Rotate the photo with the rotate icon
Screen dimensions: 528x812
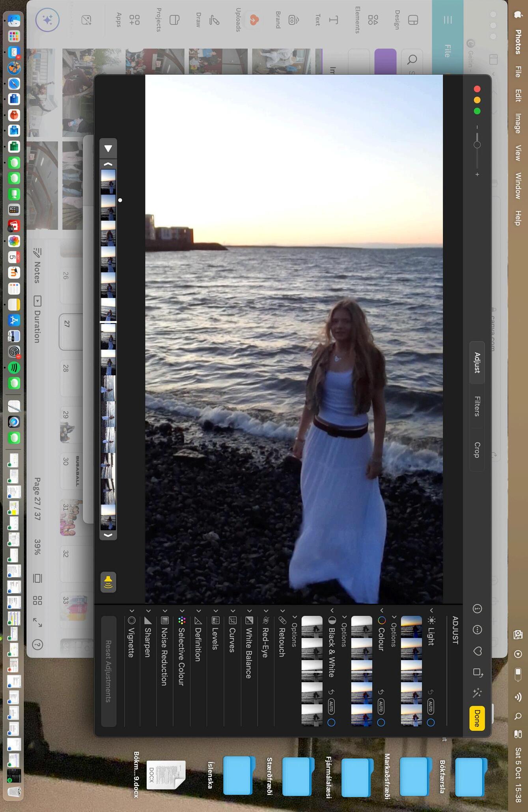[477, 672]
